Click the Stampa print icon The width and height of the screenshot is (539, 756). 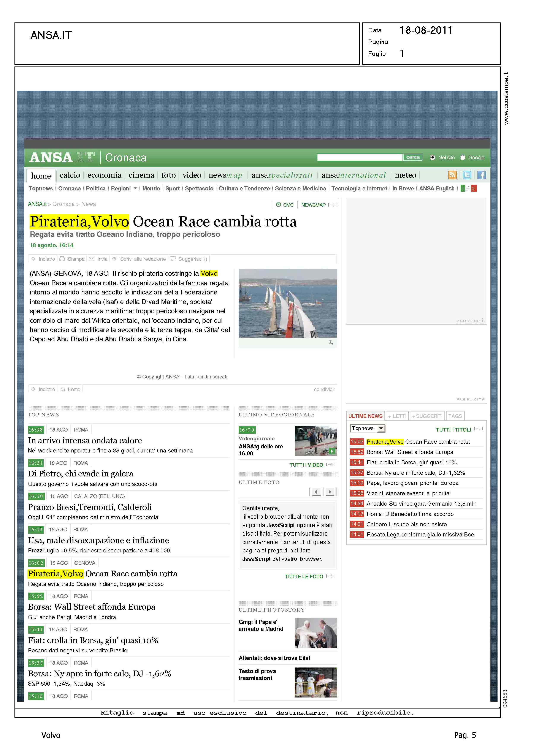click(62, 259)
